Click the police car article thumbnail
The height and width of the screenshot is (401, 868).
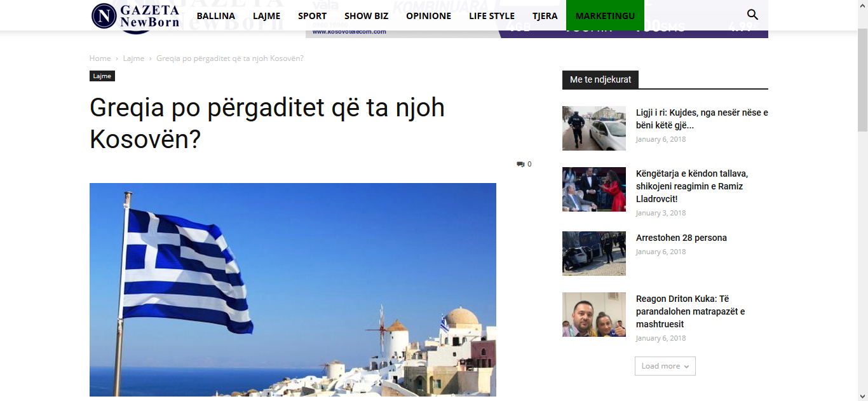point(594,128)
